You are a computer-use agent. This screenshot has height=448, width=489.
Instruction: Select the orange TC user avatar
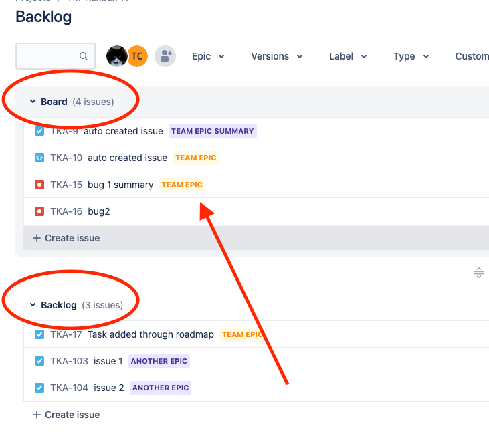pos(138,56)
